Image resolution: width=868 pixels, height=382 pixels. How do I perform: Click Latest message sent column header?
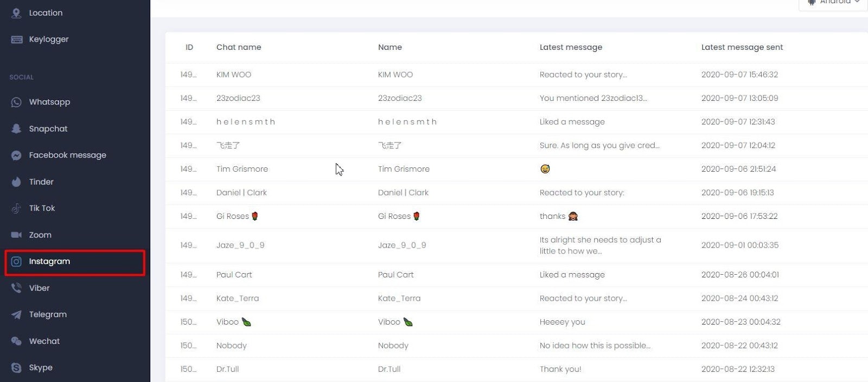point(742,47)
